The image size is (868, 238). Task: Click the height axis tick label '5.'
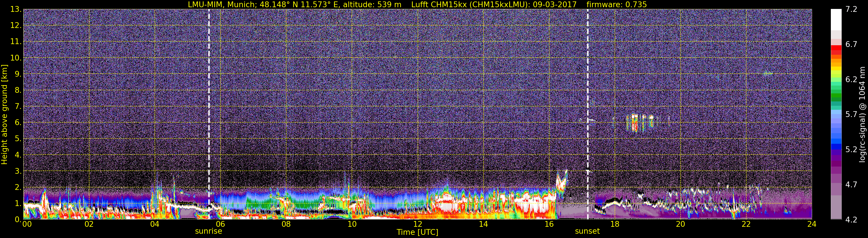[18, 139]
